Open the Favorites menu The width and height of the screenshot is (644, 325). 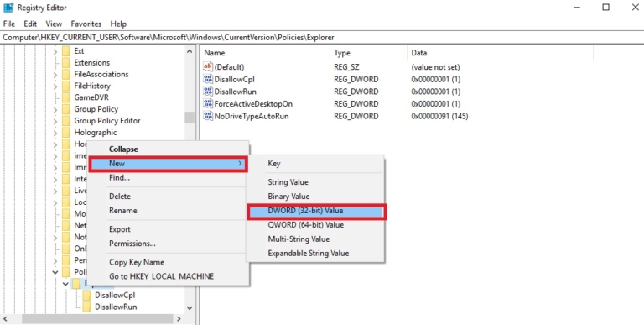click(x=86, y=24)
